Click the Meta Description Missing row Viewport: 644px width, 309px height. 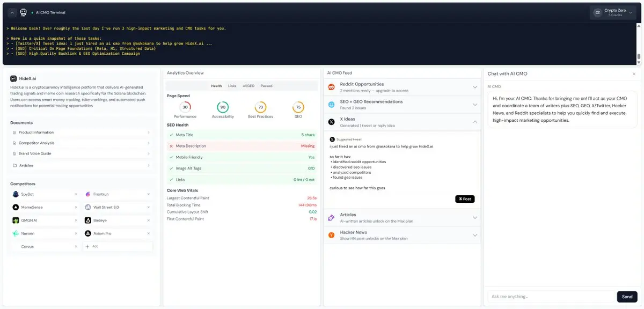tap(241, 146)
